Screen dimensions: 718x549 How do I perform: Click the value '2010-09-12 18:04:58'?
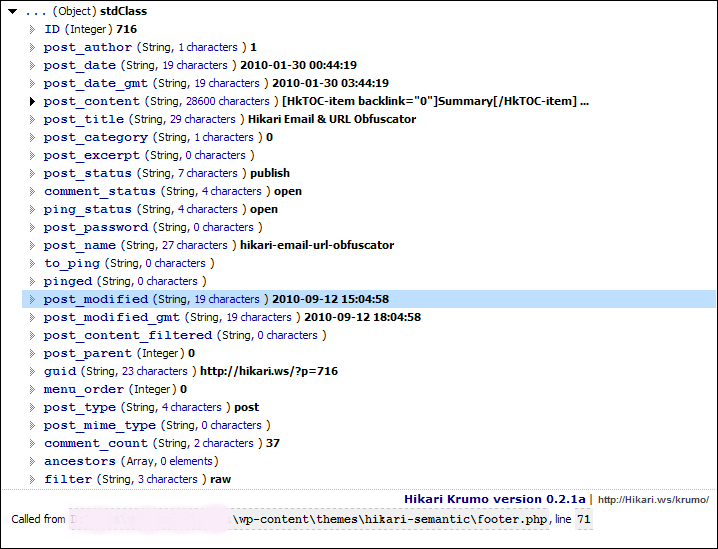(x=363, y=317)
